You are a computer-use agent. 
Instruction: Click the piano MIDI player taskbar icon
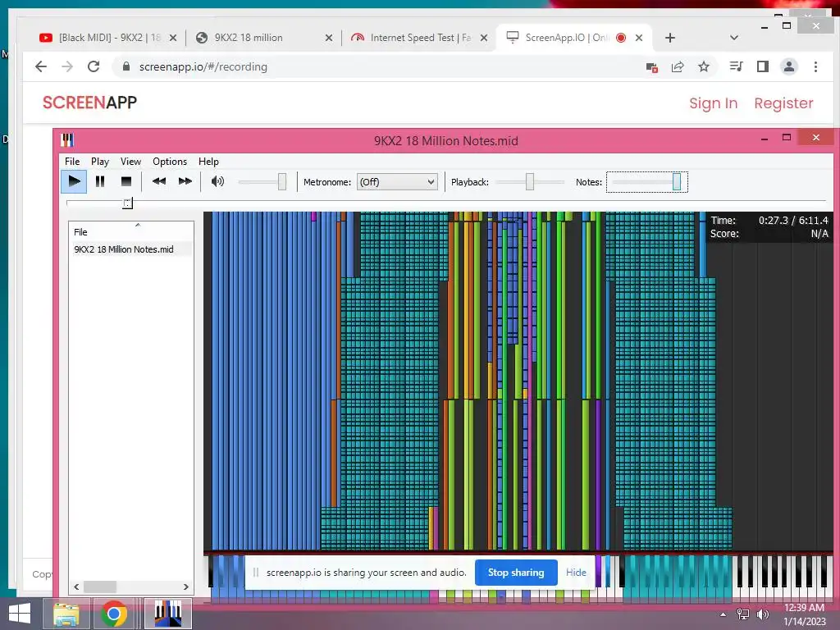(x=167, y=614)
